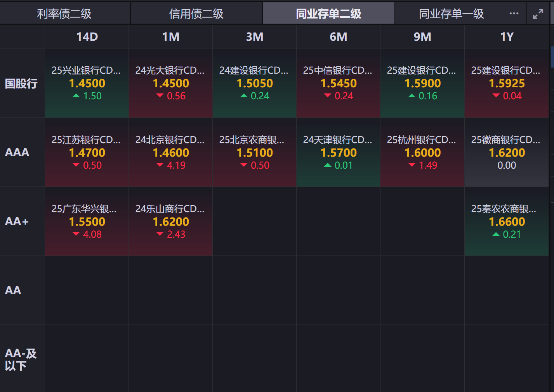Click the 0.56 change value

pyautogui.click(x=176, y=96)
